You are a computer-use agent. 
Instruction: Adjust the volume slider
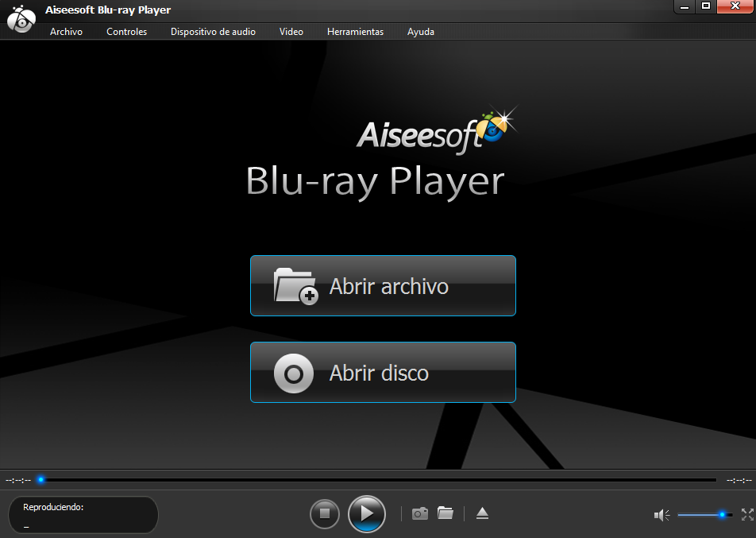pyautogui.click(x=704, y=515)
